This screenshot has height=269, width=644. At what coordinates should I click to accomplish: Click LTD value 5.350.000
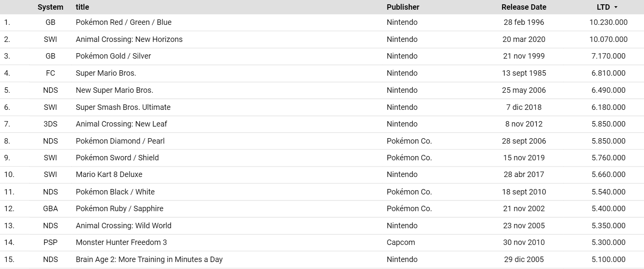(x=608, y=226)
